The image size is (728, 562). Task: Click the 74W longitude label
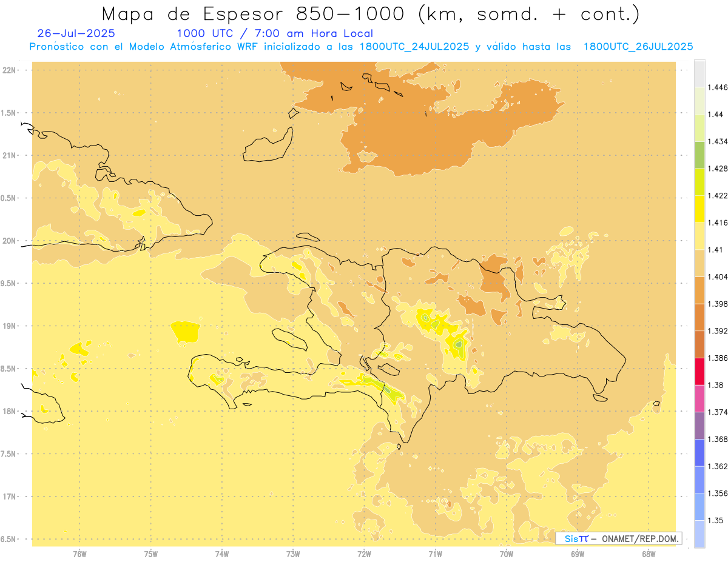[222, 555]
